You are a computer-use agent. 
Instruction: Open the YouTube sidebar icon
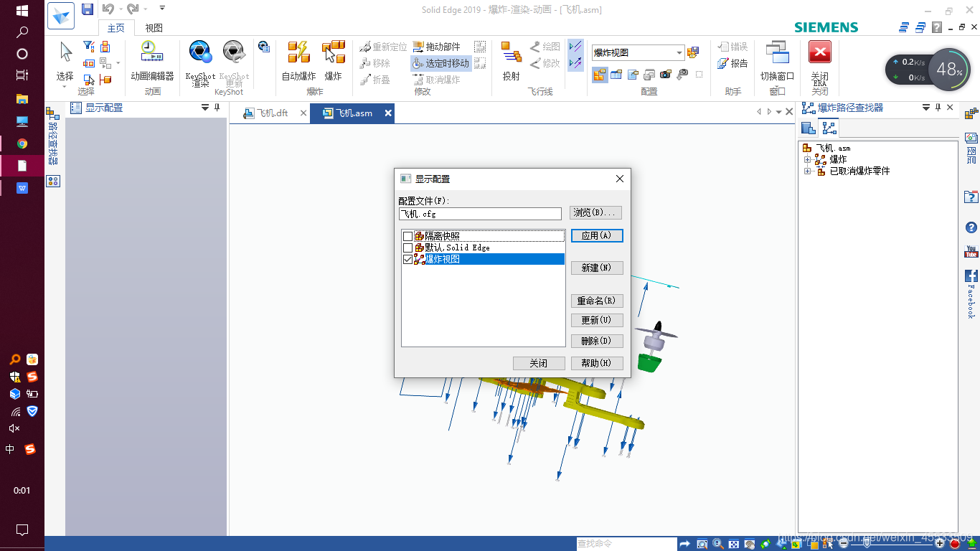tap(971, 251)
